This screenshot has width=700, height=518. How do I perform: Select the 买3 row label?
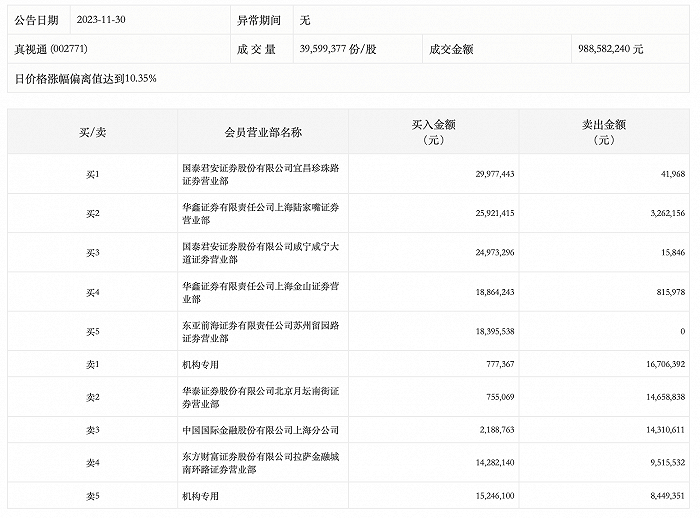coord(92,253)
